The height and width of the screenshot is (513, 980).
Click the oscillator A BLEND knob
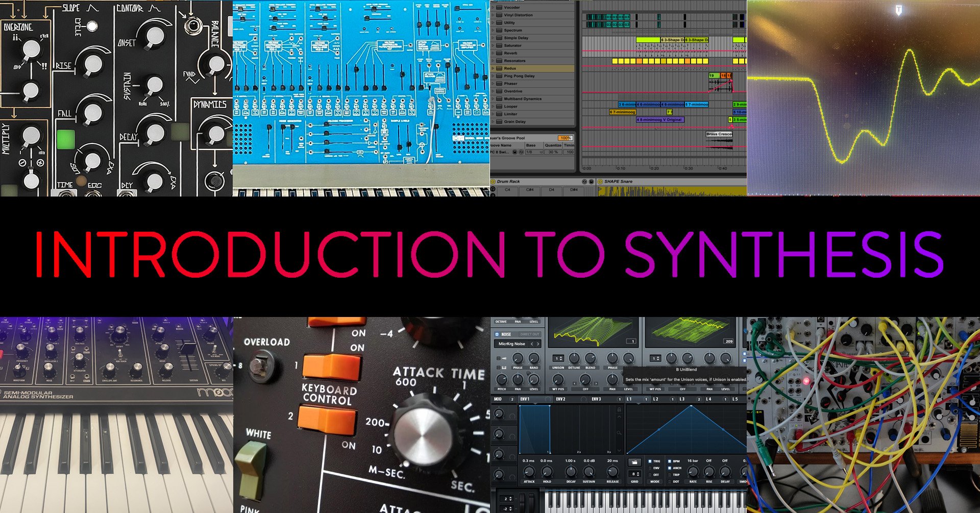591,358
